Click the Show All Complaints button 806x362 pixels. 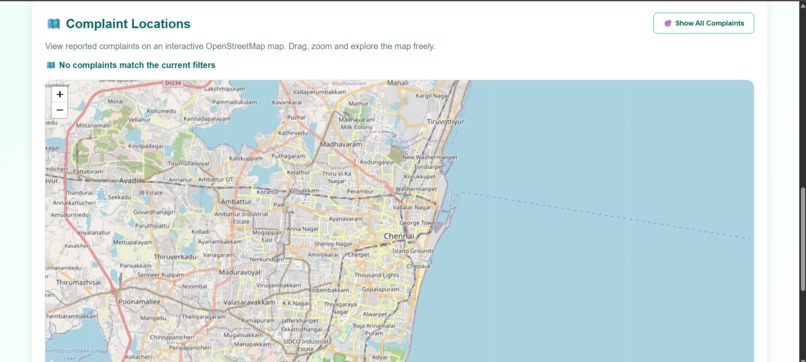(x=703, y=23)
